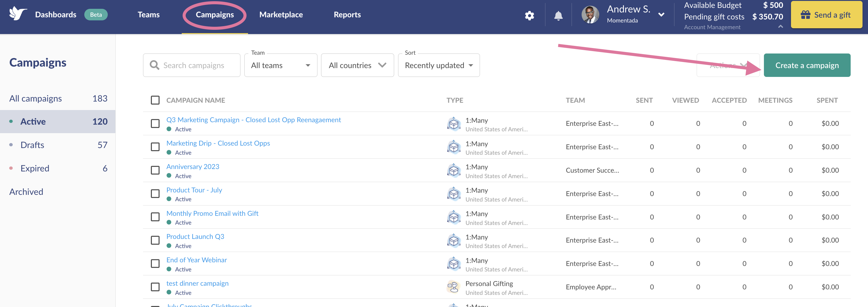
Task: Filter by Drafts campaigns
Action: pyautogui.click(x=58, y=145)
